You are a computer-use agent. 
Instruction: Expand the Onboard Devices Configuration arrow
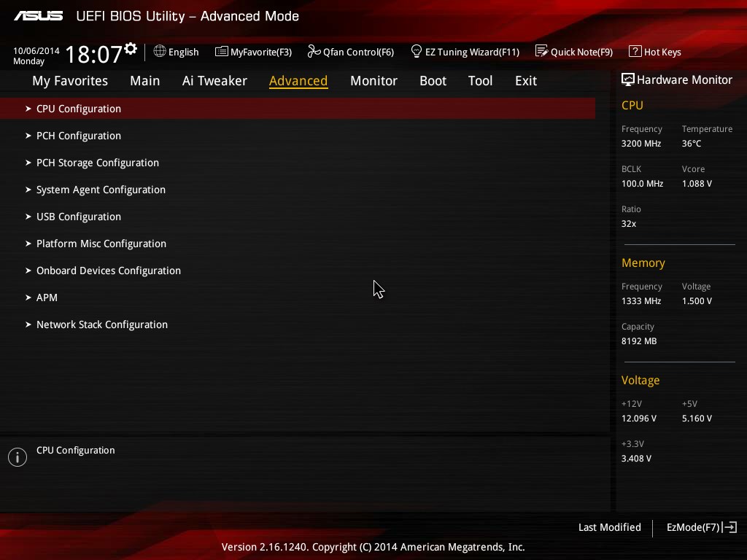(28, 271)
